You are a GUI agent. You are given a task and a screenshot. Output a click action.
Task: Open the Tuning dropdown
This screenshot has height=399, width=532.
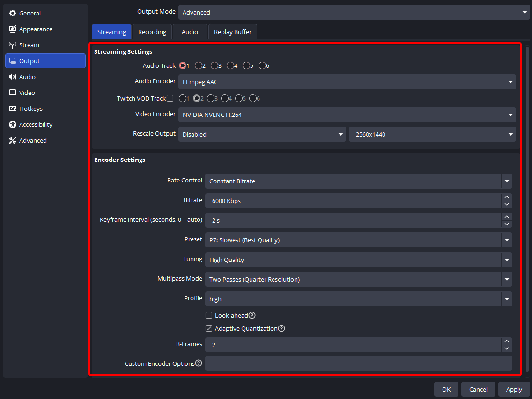tap(359, 260)
